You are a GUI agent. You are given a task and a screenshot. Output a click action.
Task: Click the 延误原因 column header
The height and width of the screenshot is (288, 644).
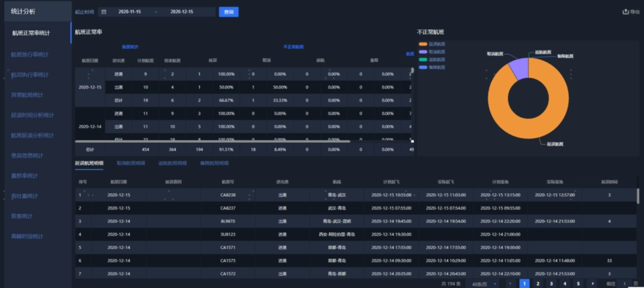[x=173, y=182]
